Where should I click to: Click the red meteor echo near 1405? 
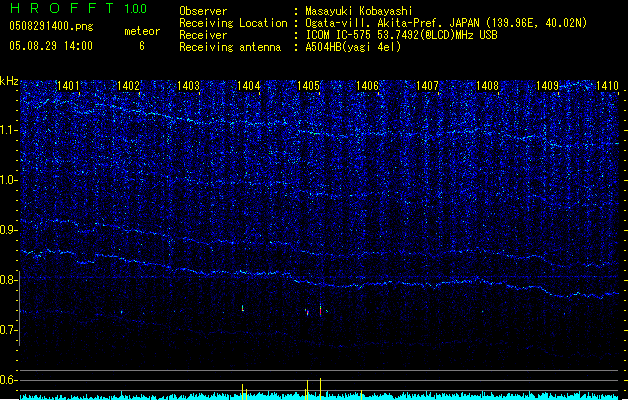[320, 311]
